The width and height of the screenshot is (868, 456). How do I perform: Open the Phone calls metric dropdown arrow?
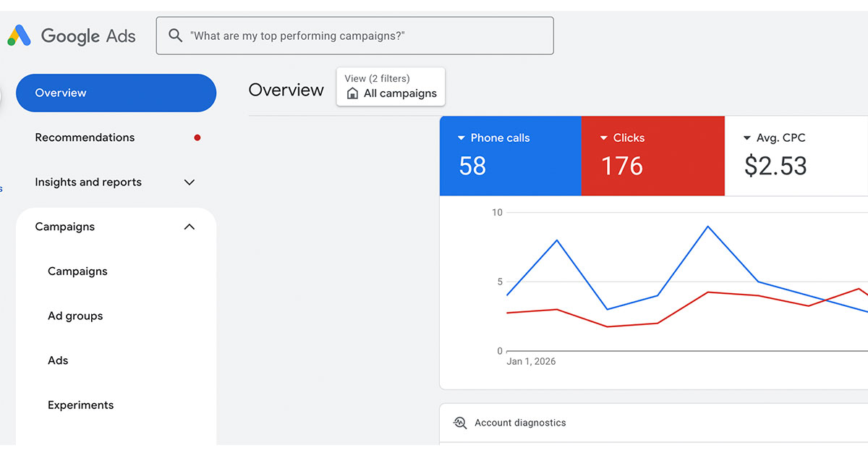461,137
